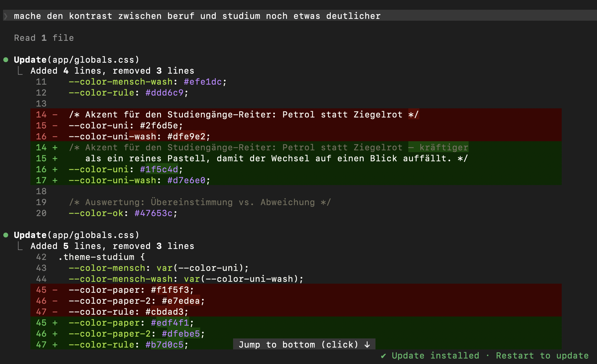This screenshot has width=597, height=364.
Task: Click the Update installed status text
Action: 435,355
